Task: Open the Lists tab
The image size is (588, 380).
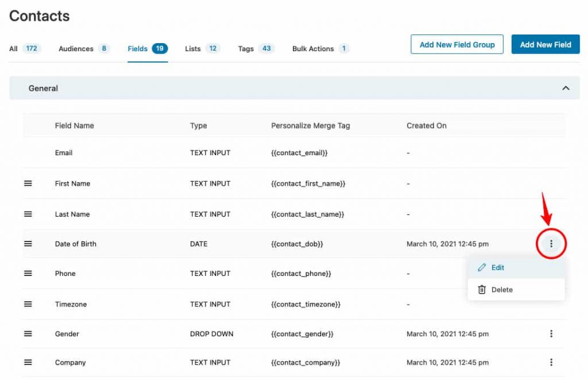Action: click(x=203, y=48)
